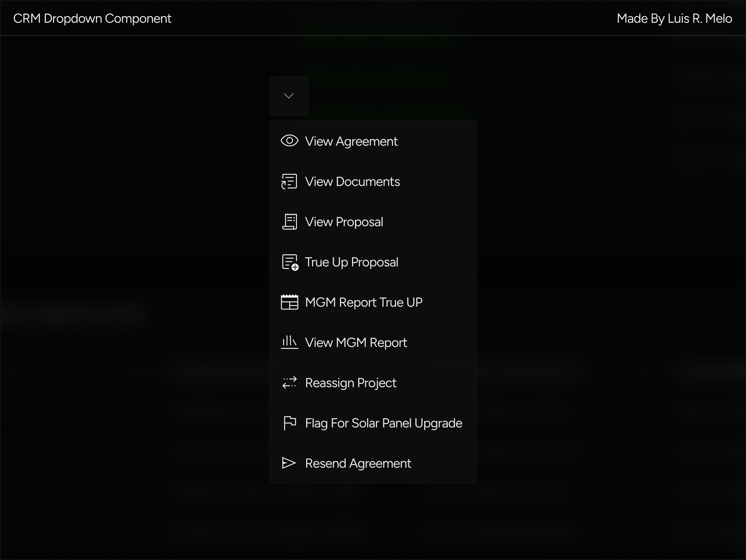The height and width of the screenshot is (560, 746).
Task: Select MGM Report True UP
Action: point(364,302)
